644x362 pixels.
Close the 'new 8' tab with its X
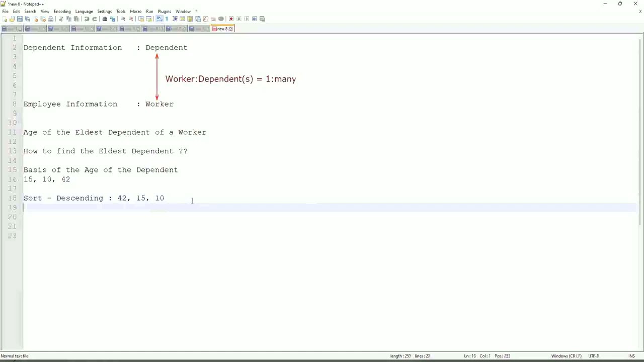click(x=231, y=29)
